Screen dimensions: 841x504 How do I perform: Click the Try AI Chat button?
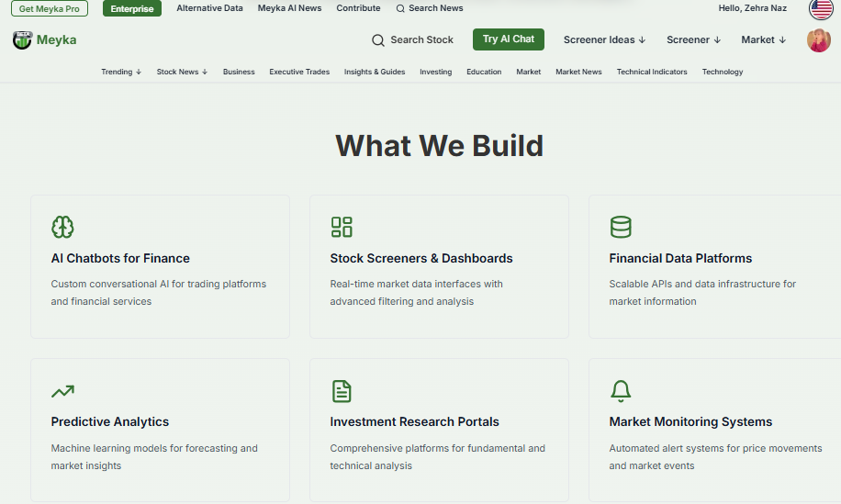tap(508, 39)
